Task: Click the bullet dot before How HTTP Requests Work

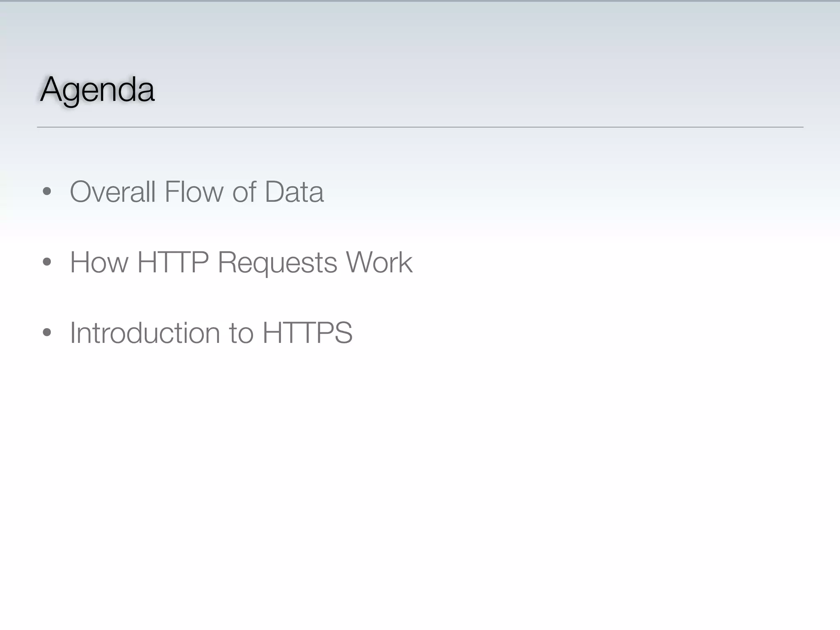Action: coord(47,262)
